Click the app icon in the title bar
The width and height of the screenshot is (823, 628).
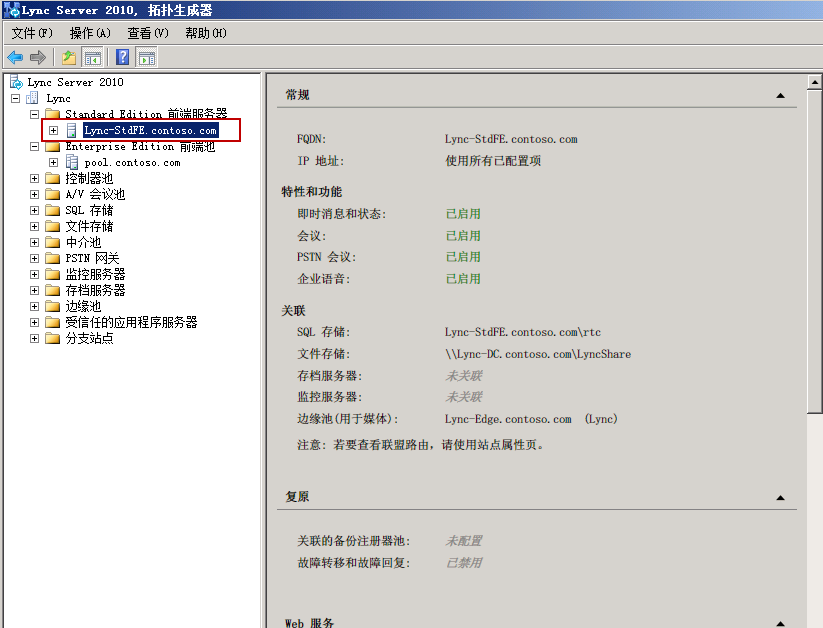(x=10, y=10)
